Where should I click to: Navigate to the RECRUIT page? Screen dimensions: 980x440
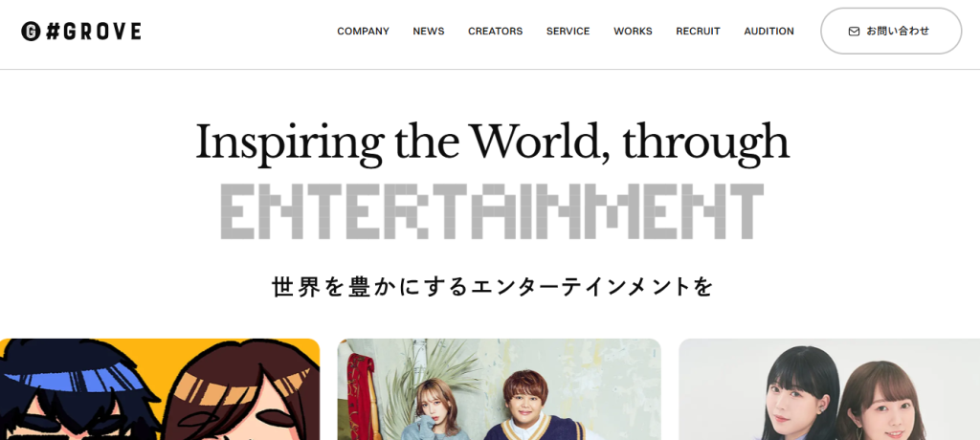698,32
